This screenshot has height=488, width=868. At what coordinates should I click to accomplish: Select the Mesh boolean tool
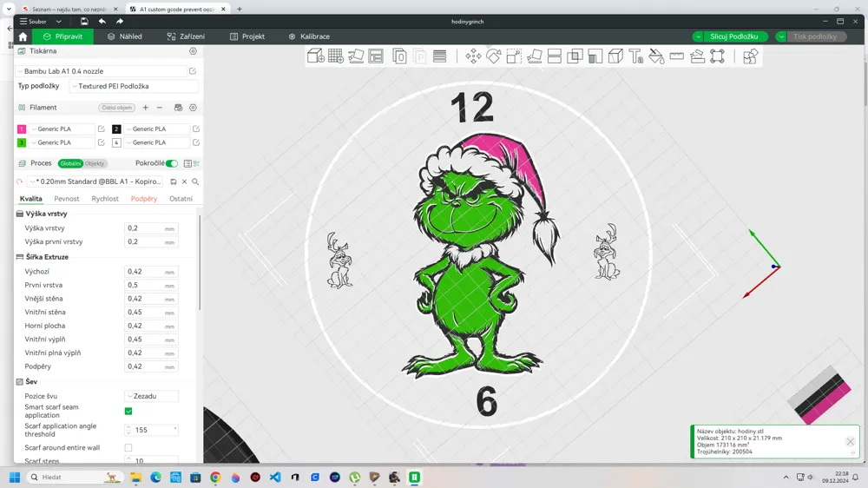tap(575, 56)
